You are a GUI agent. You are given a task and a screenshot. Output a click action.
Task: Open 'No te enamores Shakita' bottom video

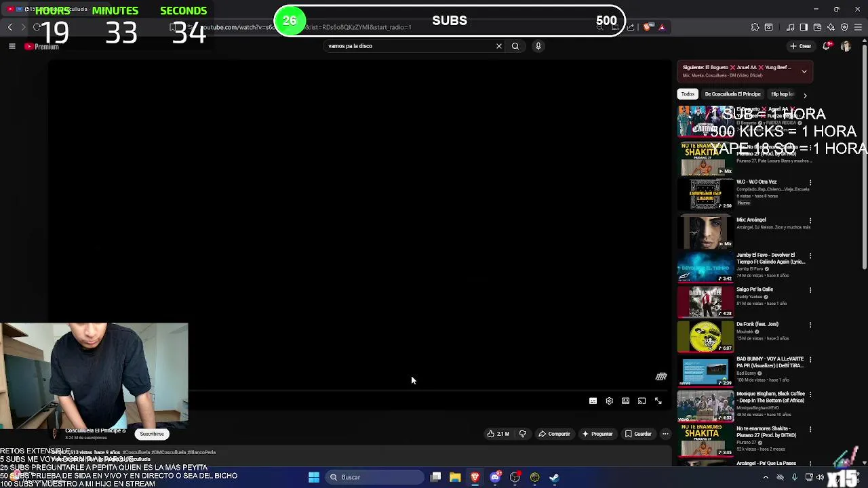pyautogui.click(x=705, y=440)
